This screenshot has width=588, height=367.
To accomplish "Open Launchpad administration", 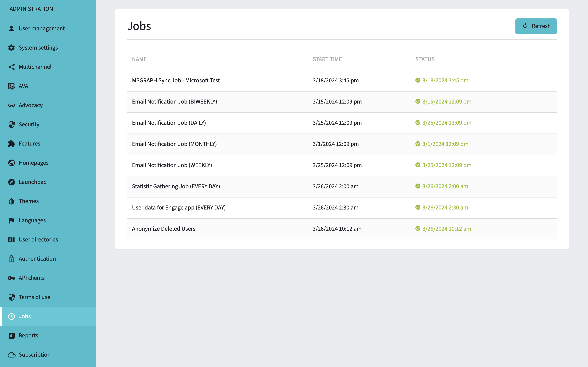I will (x=48, y=182).
